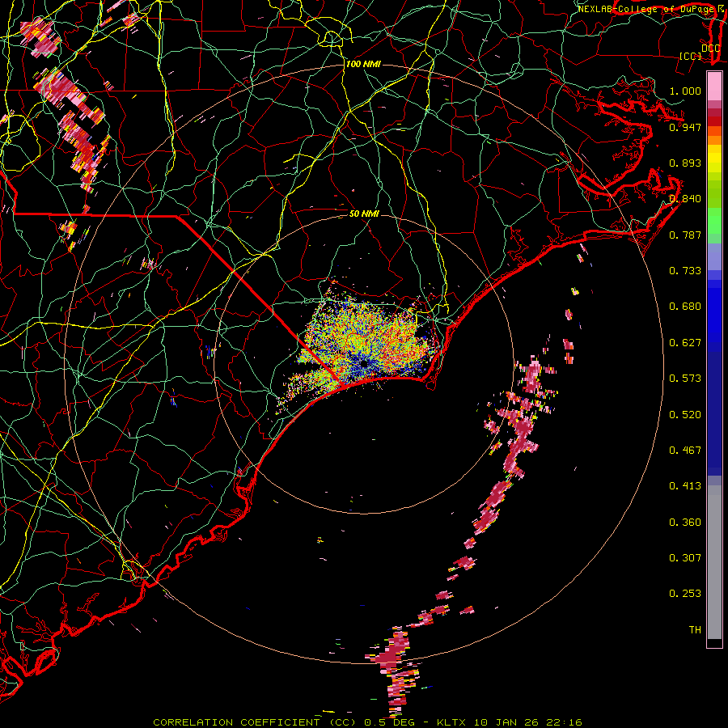Click the "100 NMI" range ring label
Image resolution: width=728 pixels, height=728 pixels.
click(x=363, y=64)
